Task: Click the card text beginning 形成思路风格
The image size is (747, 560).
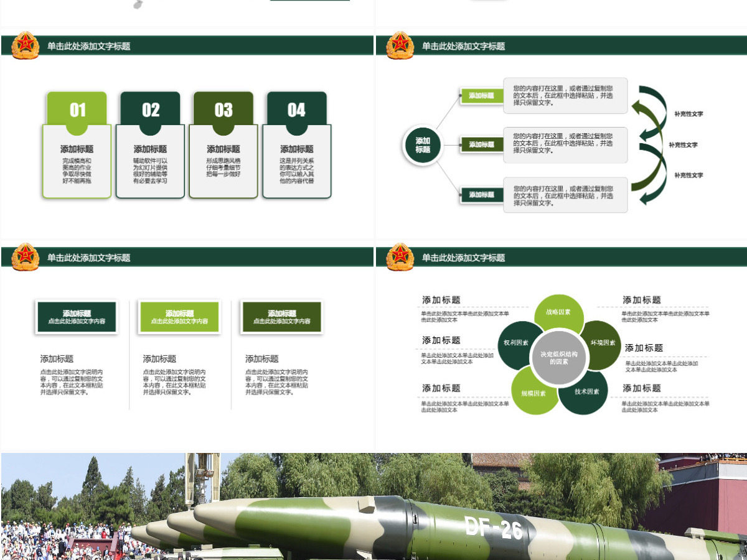Action: point(223,167)
